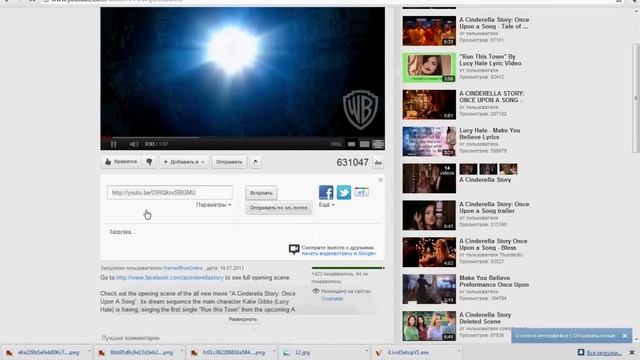Image resolution: width=640 pixels, height=360 pixels.
Task: Click the A Cinderella Story playlist title
Action: click(485, 180)
